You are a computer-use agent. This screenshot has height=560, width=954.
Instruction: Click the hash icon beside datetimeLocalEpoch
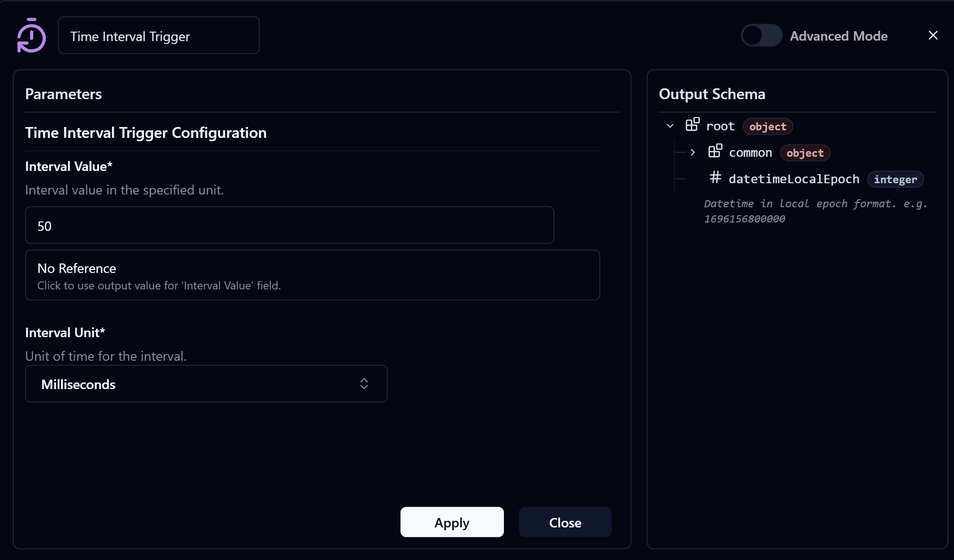pos(715,178)
